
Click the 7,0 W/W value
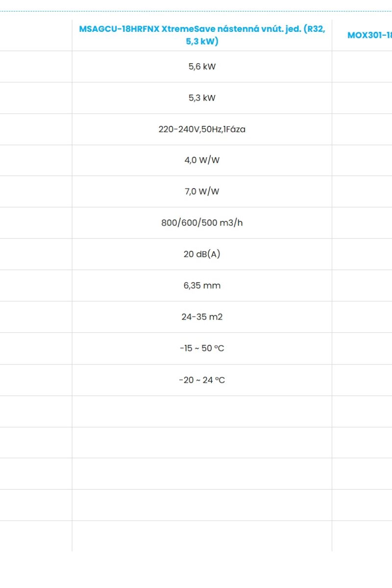[x=202, y=192]
